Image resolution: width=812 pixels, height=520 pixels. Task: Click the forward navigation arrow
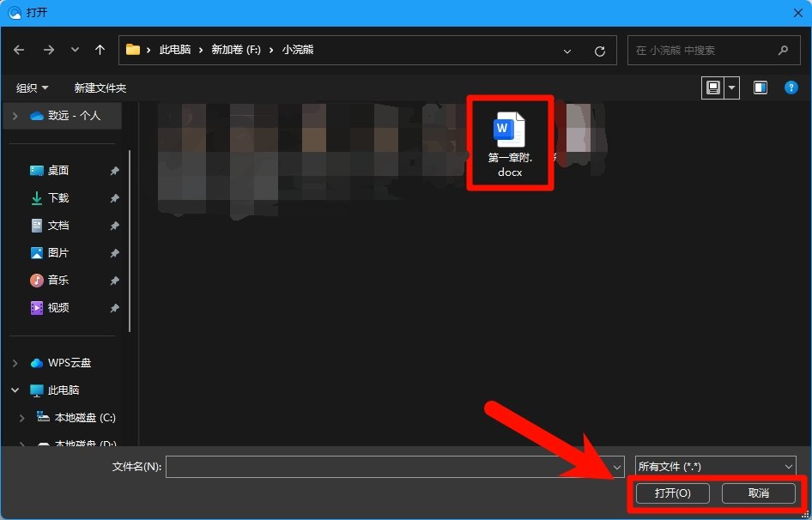pyautogui.click(x=49, y=51)
